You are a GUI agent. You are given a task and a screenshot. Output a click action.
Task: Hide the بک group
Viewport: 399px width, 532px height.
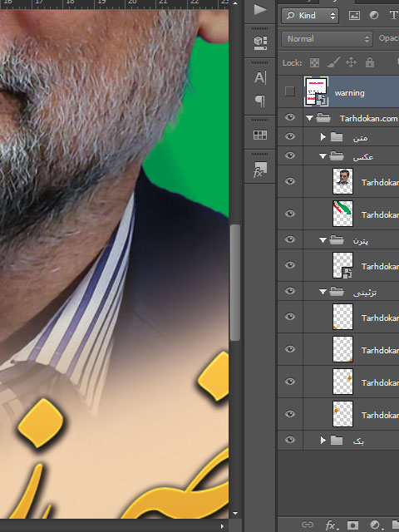pyautogui.click(x=290, y=440)
